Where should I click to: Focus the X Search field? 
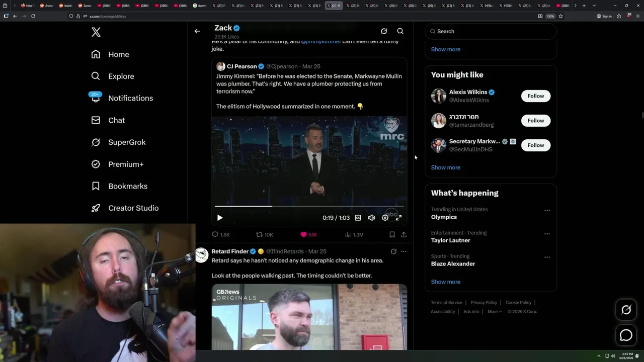coord(491,31)
